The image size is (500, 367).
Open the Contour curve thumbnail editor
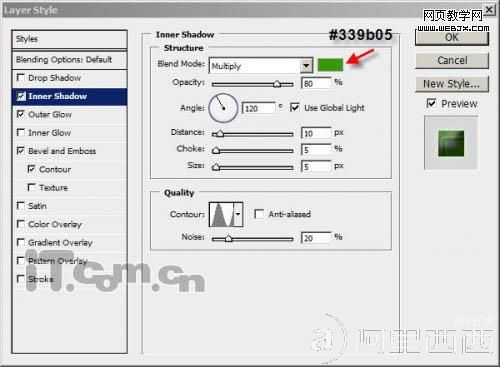click(x=222, y=214)
